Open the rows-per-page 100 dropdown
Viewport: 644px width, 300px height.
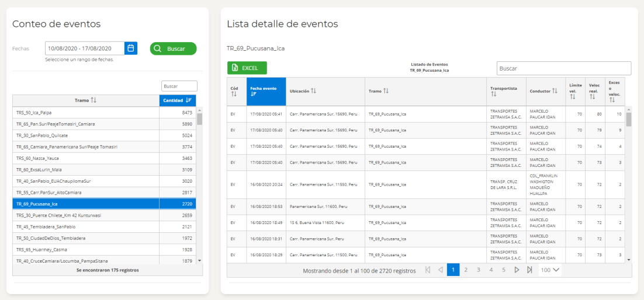tap(550, 270)
